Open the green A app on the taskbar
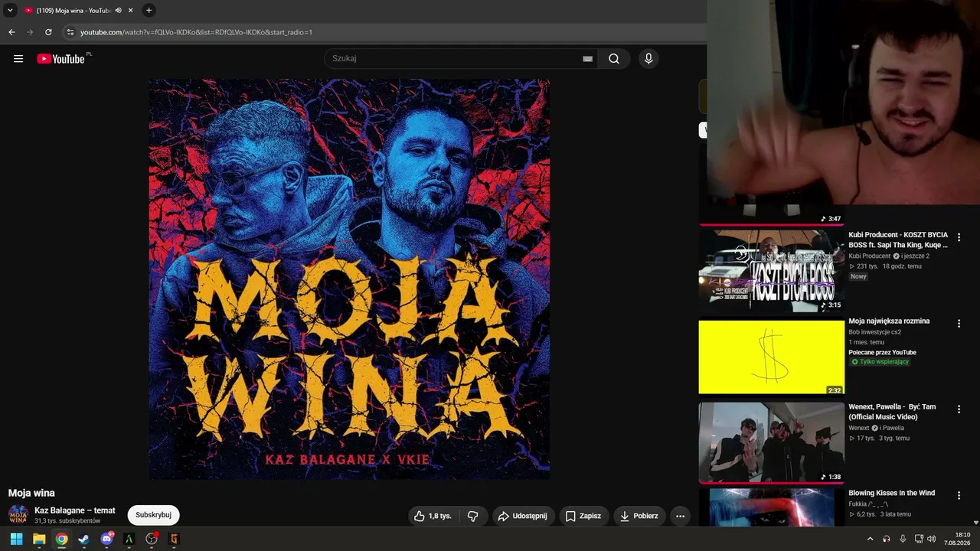The image size is (980, 551). tap(129, 539)
